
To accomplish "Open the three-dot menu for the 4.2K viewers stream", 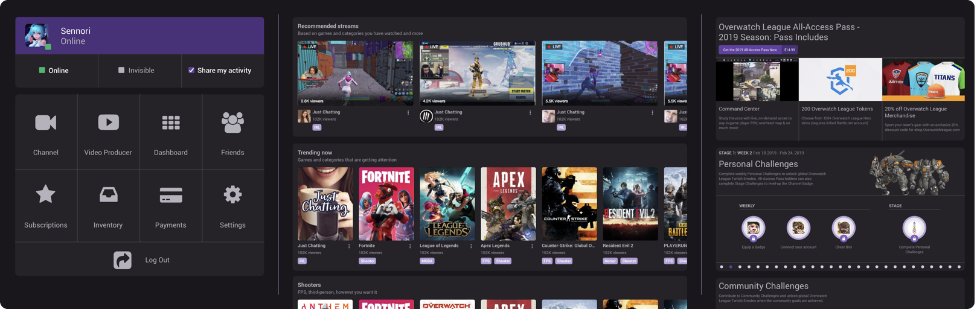I will click(530, 112).
